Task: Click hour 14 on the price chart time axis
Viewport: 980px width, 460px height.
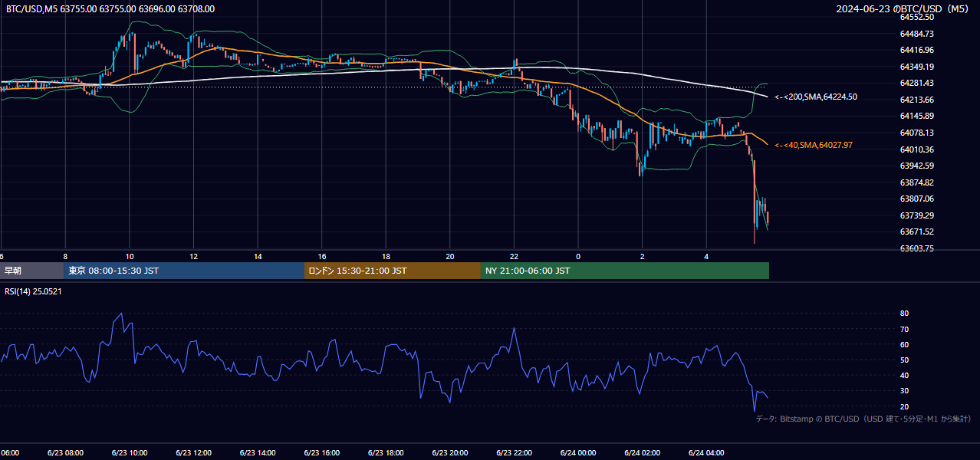Action: (258, 256)
